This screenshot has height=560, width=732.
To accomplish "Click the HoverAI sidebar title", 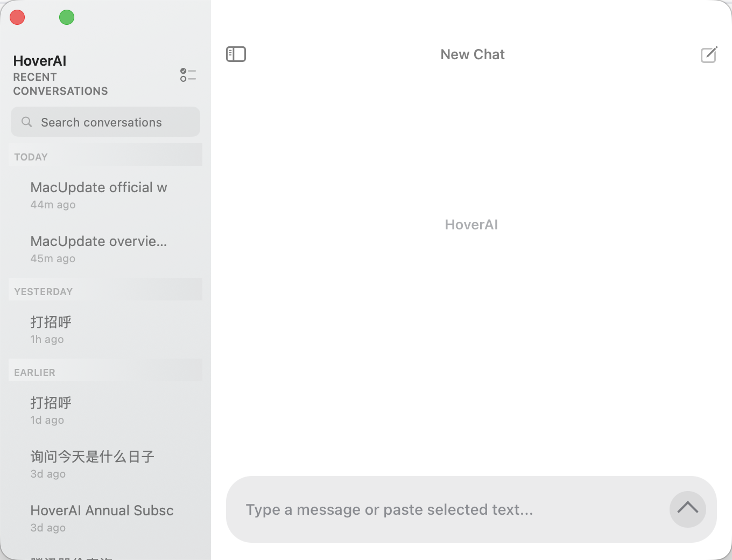I will point(40,61).
